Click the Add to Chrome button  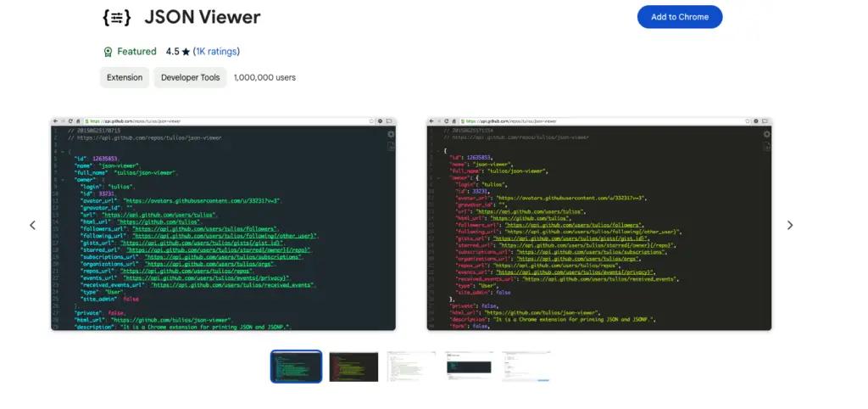click(x=680, y=17)
